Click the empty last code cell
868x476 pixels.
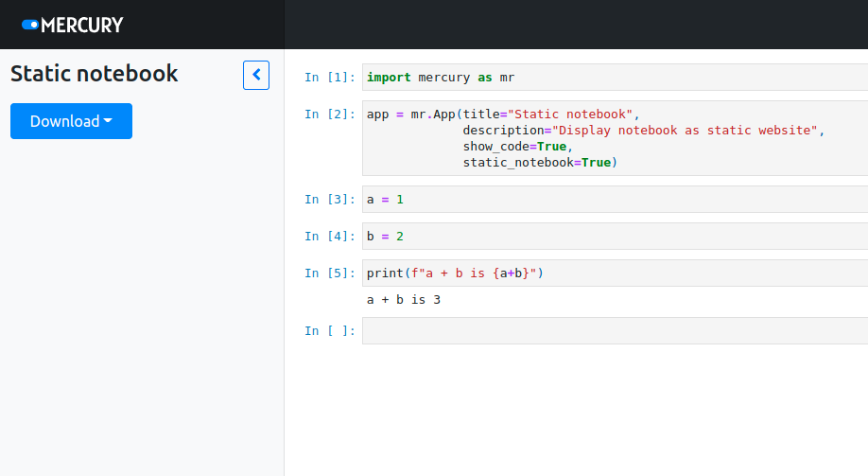point(615,331)
